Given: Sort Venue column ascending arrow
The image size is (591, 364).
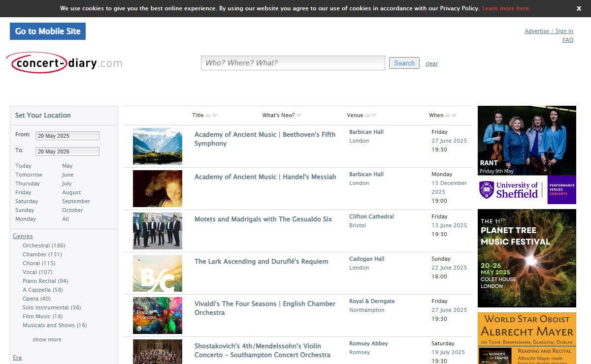Looking at the screenshot, I should pyautogui.click(x=367, y=116).
